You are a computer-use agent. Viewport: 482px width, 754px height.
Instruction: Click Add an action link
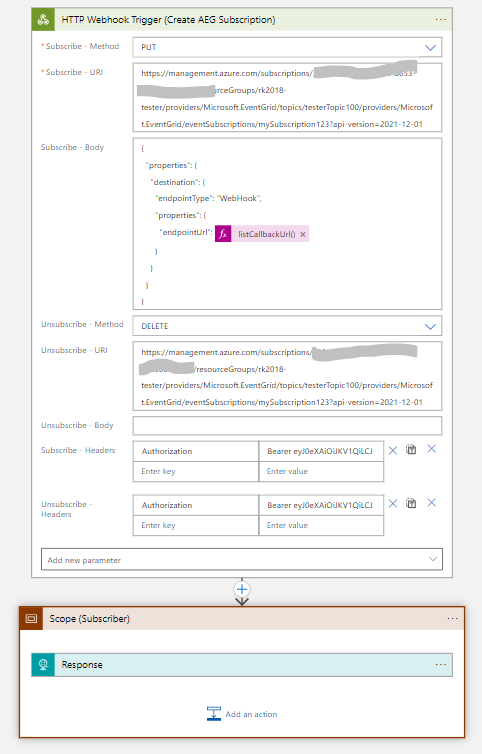click(251, 714)
